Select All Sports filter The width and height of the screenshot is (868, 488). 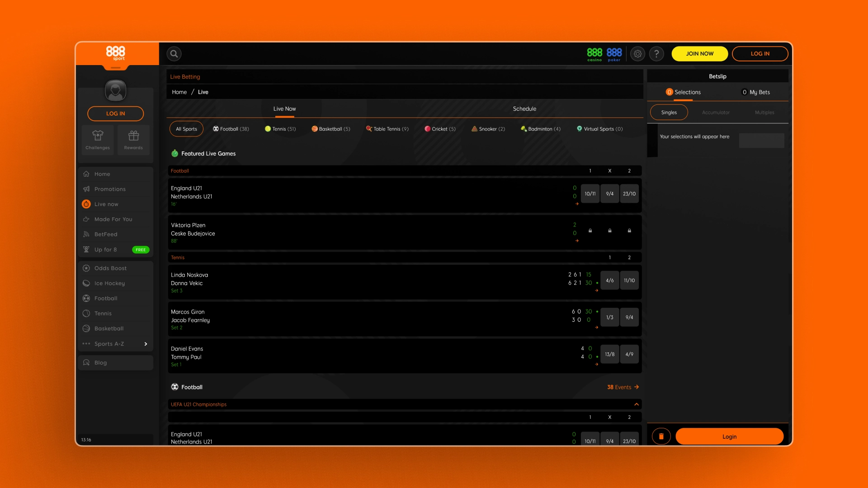point(186,129)
